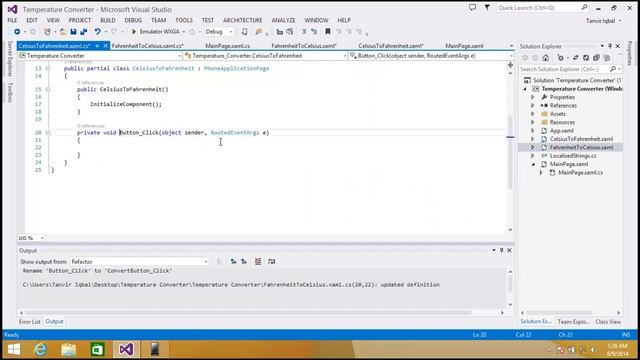Image resolution: width=640 pixels, height=360 pixels.
Task: Click the Collapse All icon in Solution Explorer
Action: tap(596, 58)
